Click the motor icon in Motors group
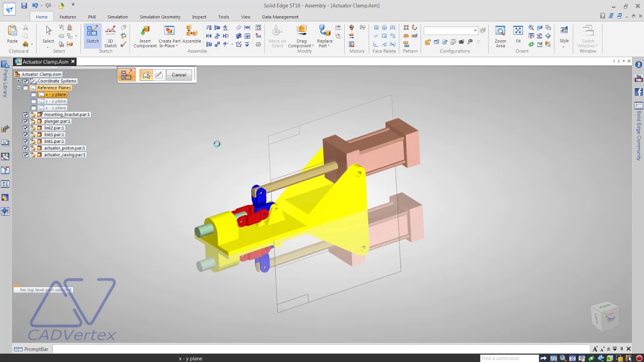644x362 pixels. pyautogui.click(x=351, y=28)
